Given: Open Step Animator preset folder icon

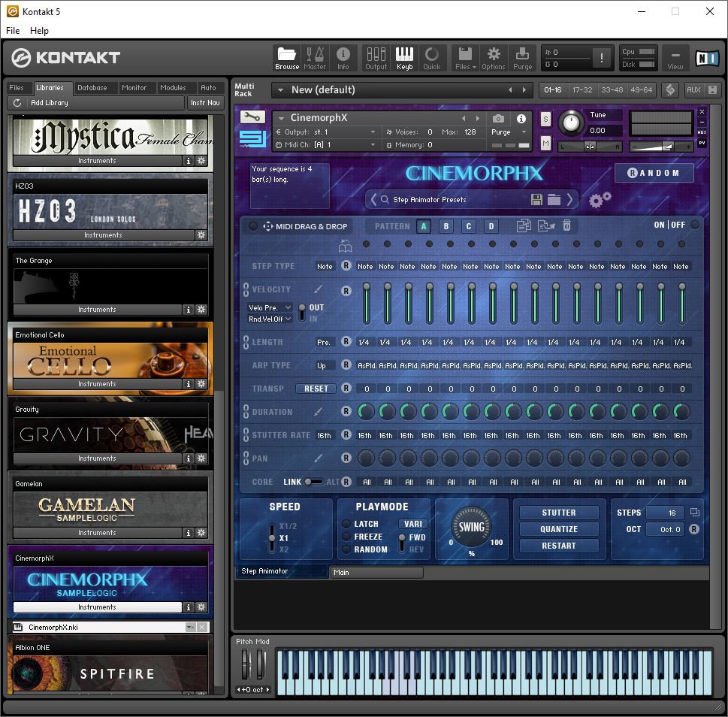Looking at the screenshot, I should click(554, 200).
